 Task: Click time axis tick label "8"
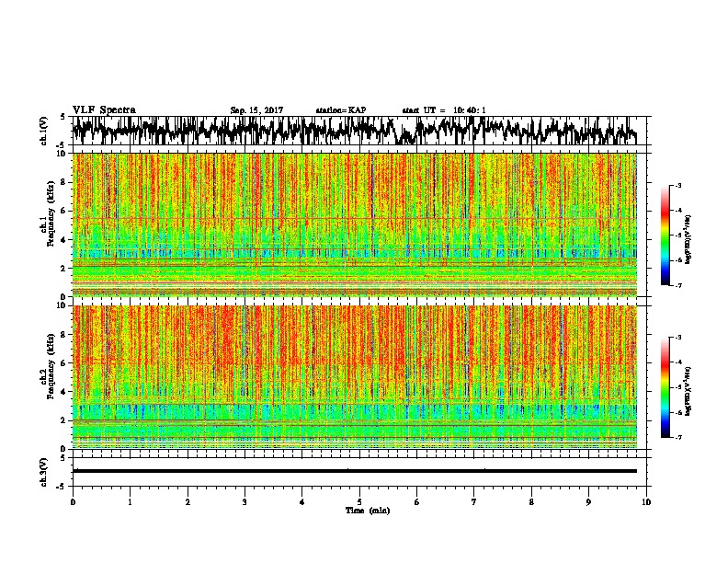[x=531, y=502]
